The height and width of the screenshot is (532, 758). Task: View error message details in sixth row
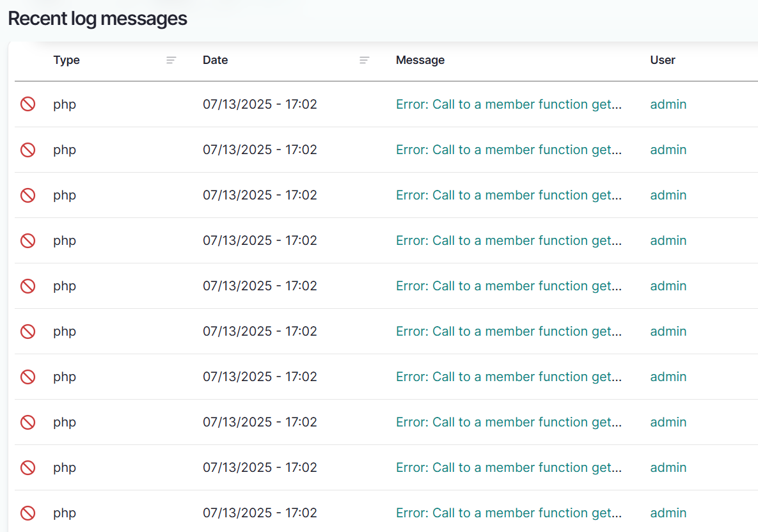pyautogui.click(x=509, y=331)
